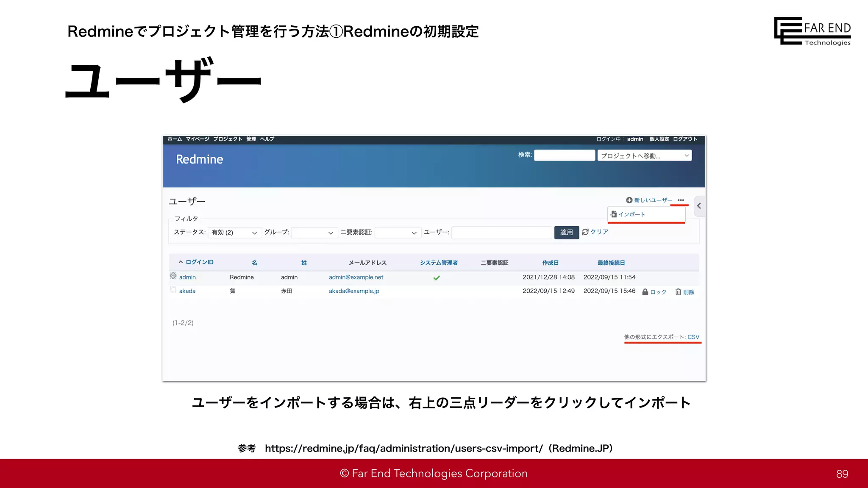
Task: Click the import file icon
Action: (613, 214)
